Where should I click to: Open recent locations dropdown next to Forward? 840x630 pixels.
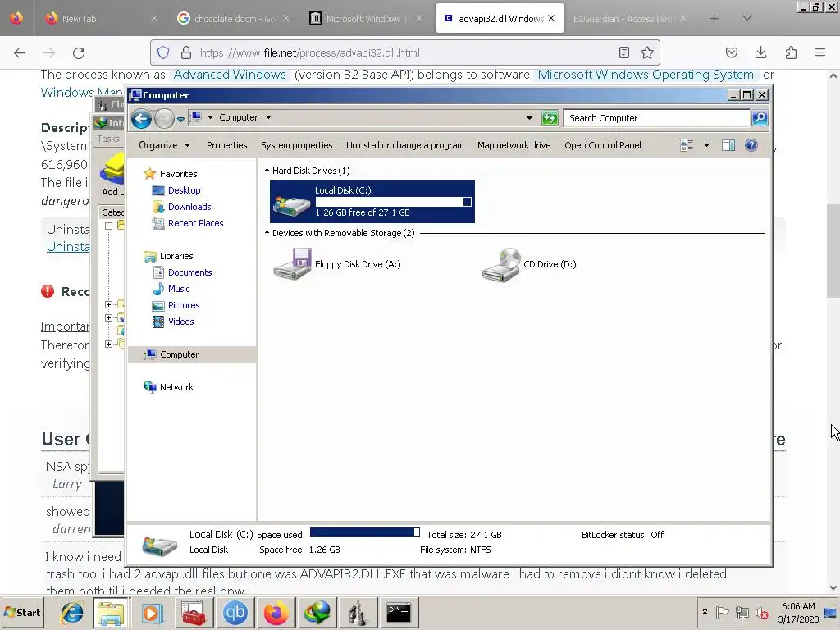(181, 119)
